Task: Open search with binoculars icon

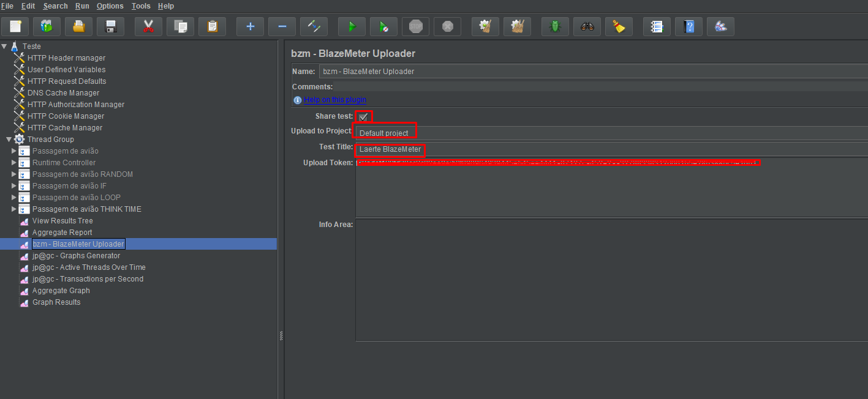Action: [587, 26]
